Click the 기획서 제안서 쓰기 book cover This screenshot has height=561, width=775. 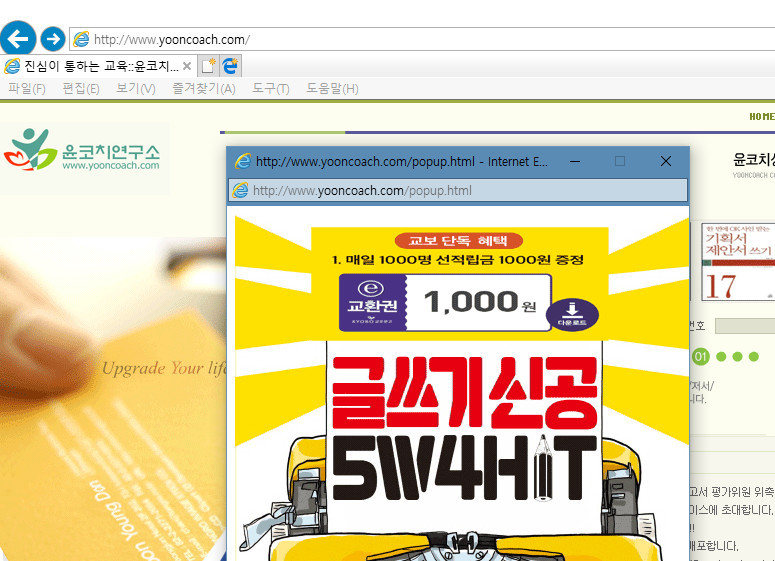tap(738, 261)
